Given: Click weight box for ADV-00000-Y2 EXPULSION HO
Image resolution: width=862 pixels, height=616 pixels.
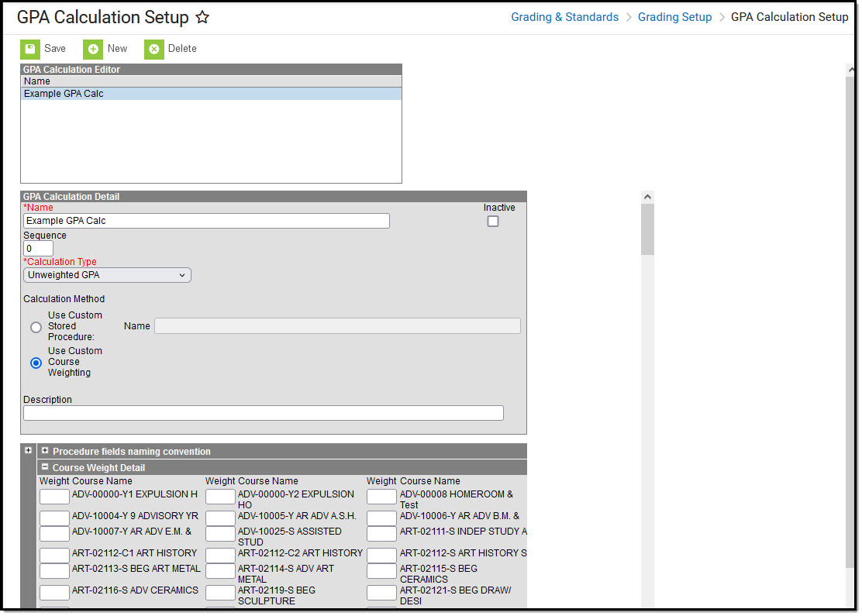Looking at the screenshot, I should tap(220, 497).
